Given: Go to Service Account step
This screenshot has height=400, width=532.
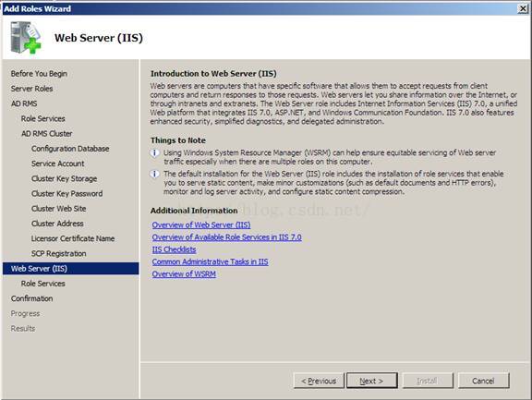Looking at the screenshot, I should [x=57, y=164].
